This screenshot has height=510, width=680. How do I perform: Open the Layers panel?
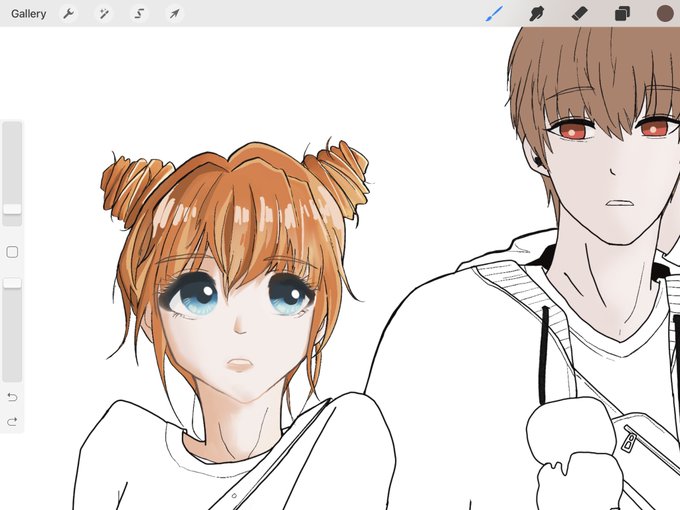tap(622, 14)
